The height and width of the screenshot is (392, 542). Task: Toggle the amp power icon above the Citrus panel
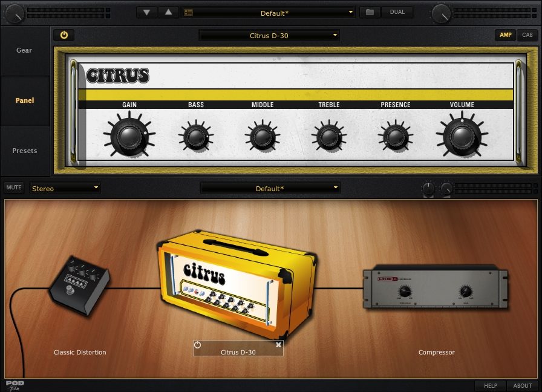pos(64,35)
